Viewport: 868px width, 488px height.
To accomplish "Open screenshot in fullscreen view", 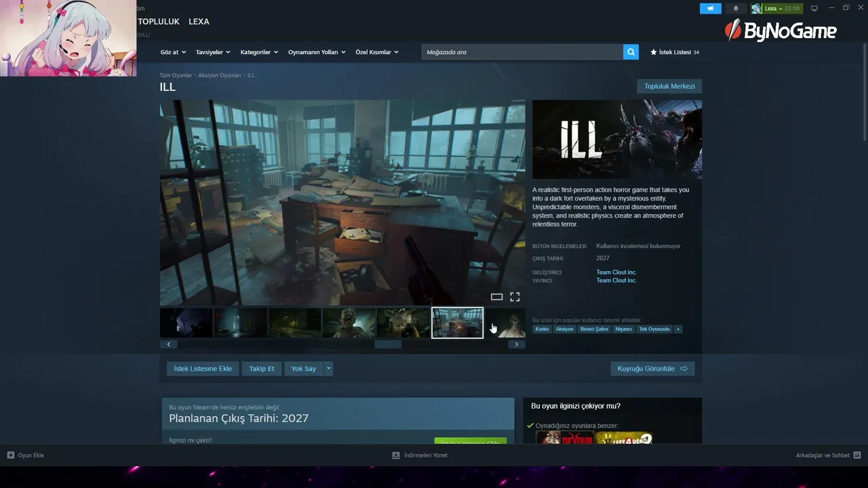I will pos(515,297).
